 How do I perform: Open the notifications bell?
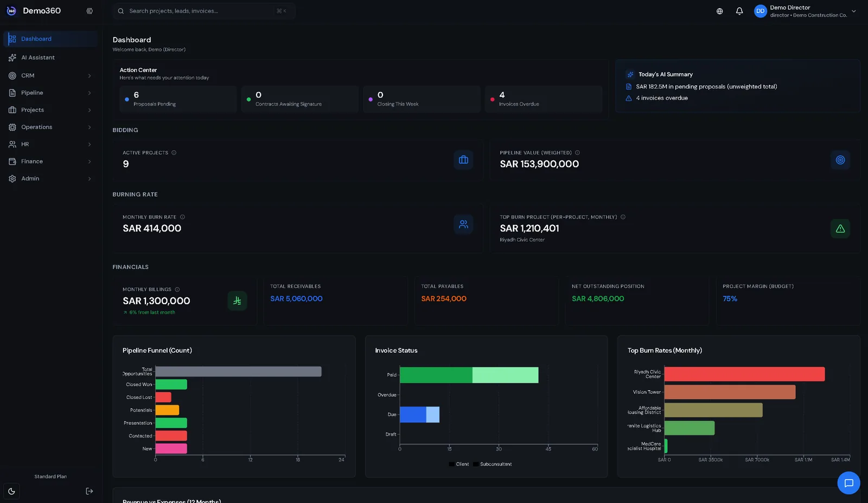[x=739, y=11]
